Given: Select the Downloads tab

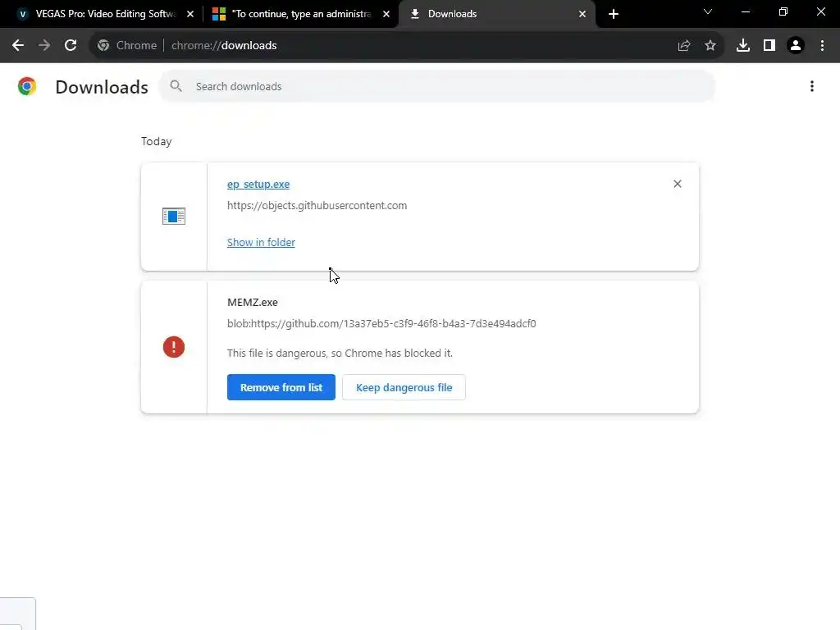Looking at the screenshot, I should [x=496, y=14].
